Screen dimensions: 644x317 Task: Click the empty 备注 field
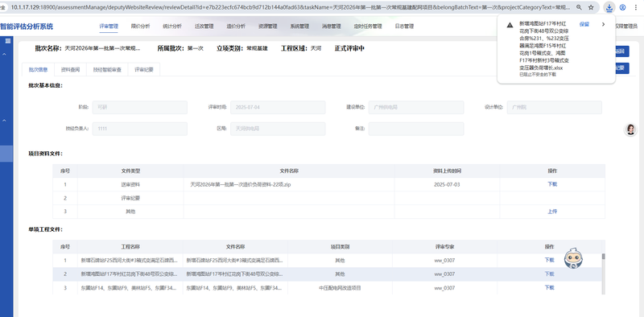click(416, 129)
